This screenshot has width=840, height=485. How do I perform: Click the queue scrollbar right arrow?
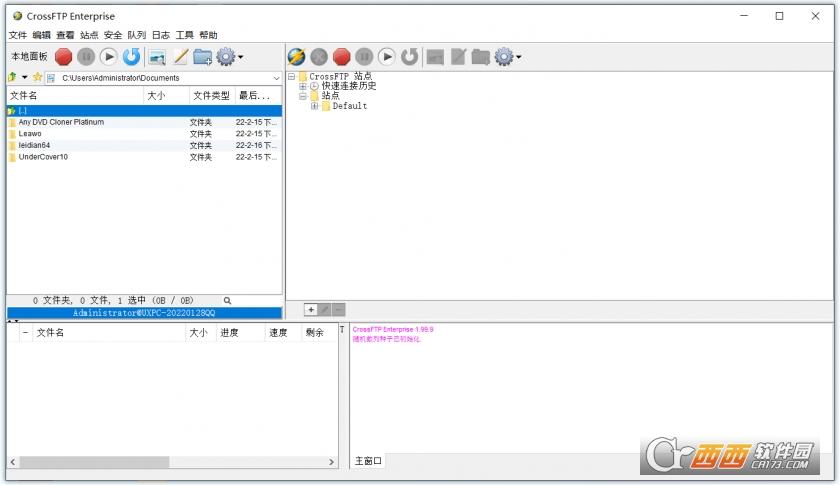(332, 462)
